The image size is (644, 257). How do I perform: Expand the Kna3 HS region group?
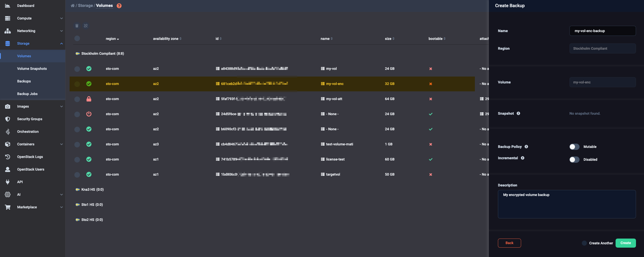90,189
